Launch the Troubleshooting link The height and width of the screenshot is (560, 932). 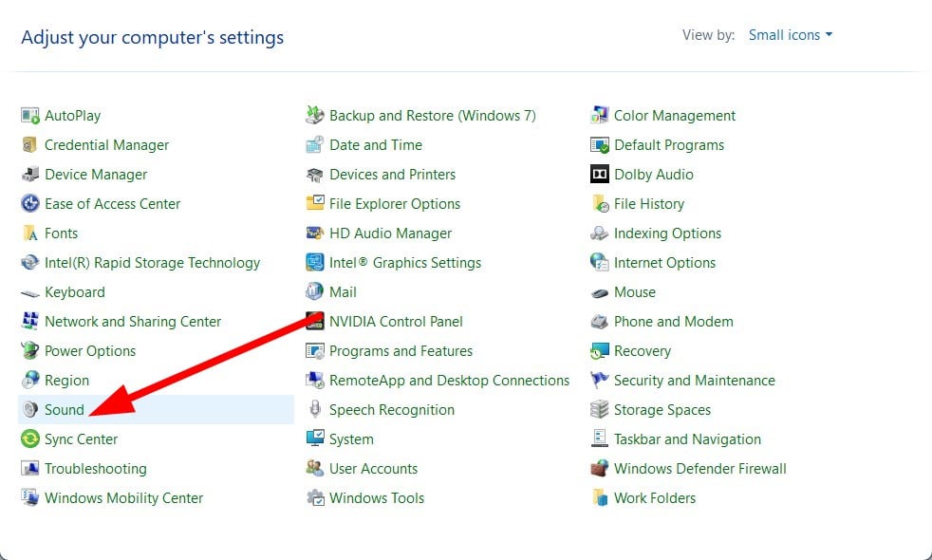95,469
